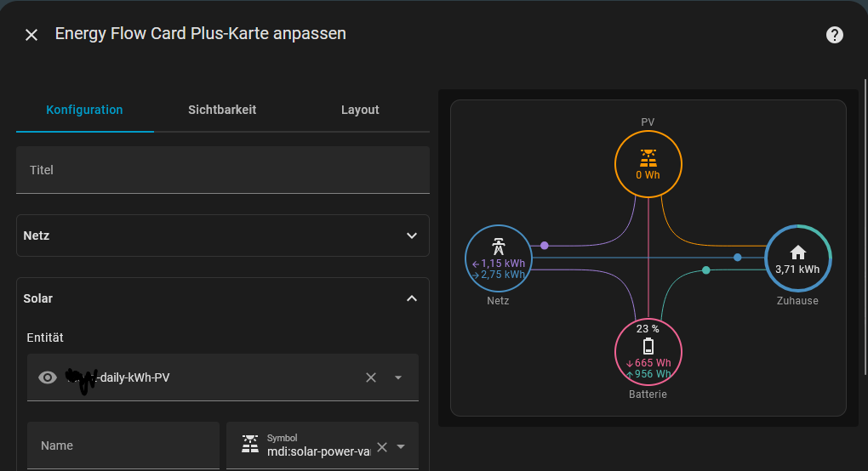The width and height of the screenshot is (868, 471).
Task: Close the card editor dialog
Action: 31,35
